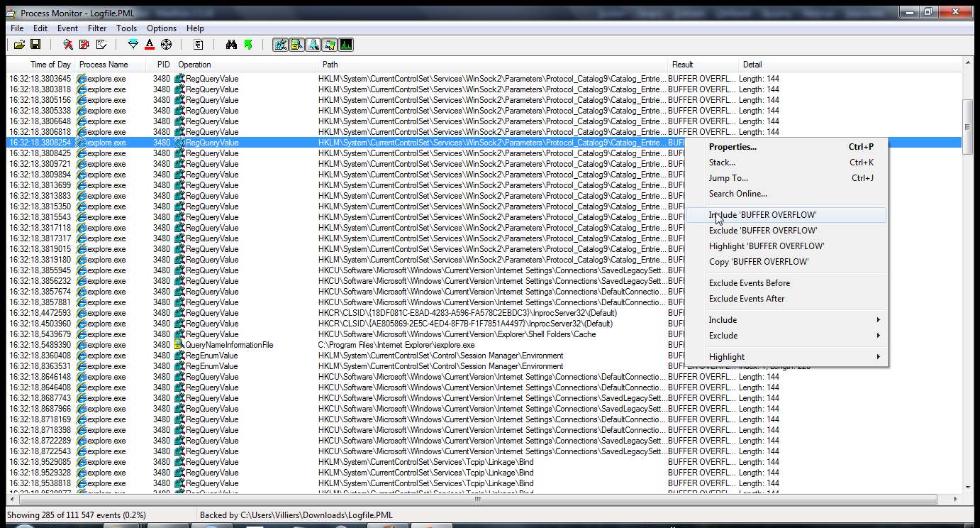Choose Properties... in the context menu
This screenshot has width=980, height=528.
pyautogui.click(x=786, y=147)
